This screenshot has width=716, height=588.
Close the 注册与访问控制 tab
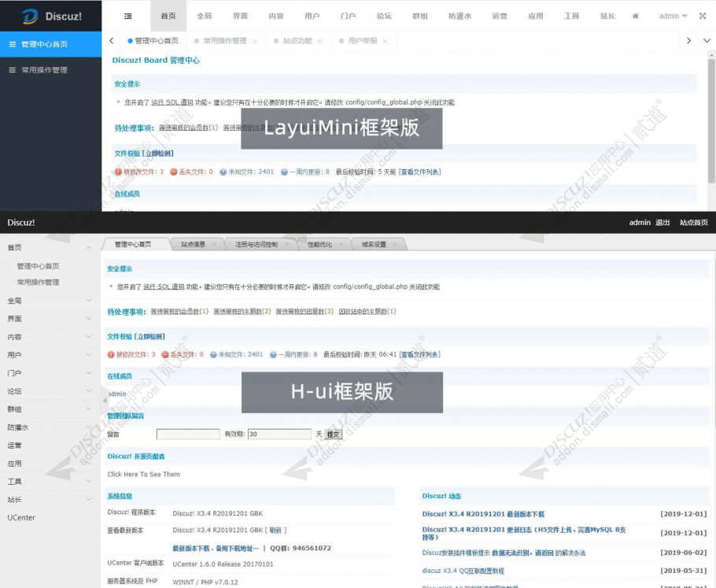(x=286, y=245)
